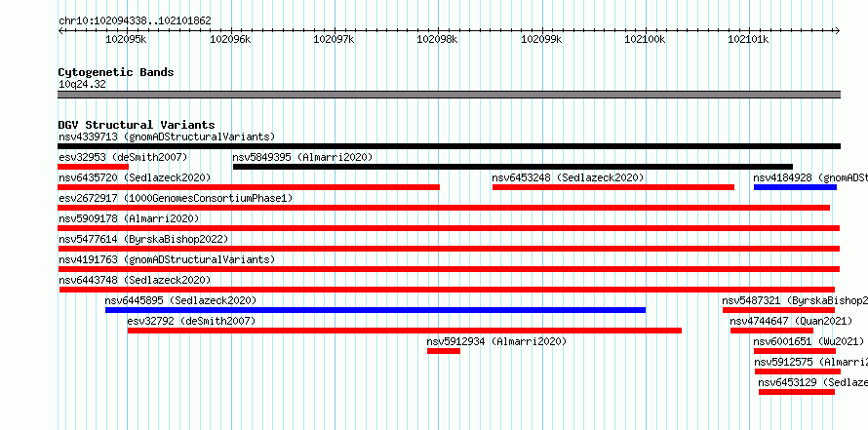Click the 102095k ruler tick label
Viewport: 868px width, 430px height.
[x=126, y=39]
